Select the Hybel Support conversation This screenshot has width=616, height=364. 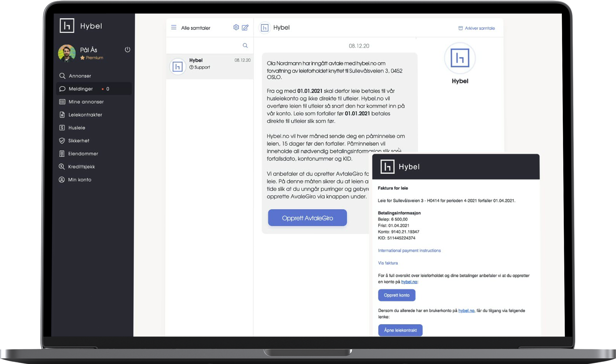[x=210, y=66]
